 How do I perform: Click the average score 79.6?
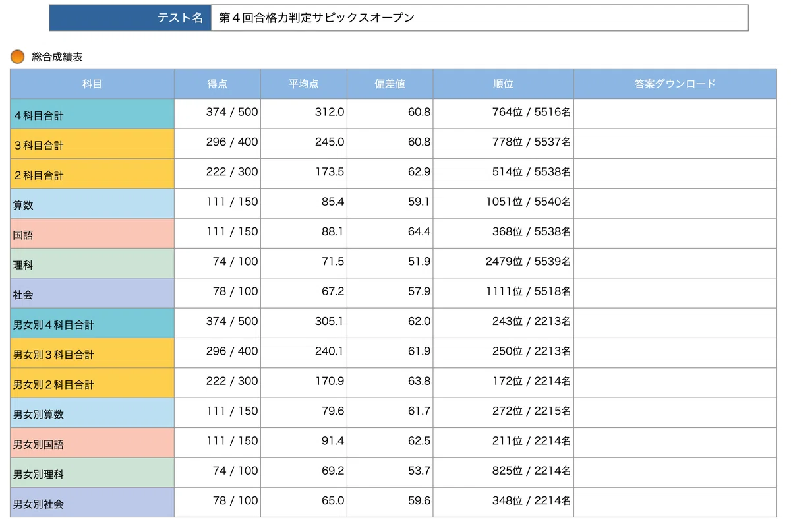333,411
